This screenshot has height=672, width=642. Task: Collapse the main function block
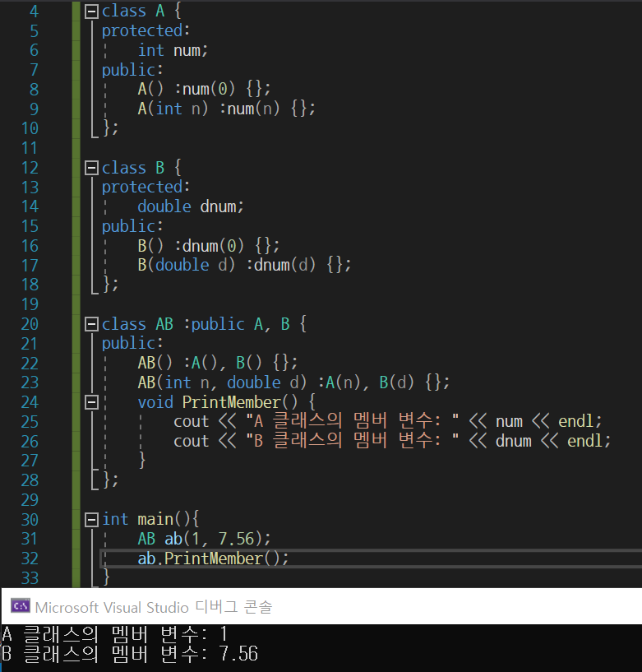coord(91,520)
